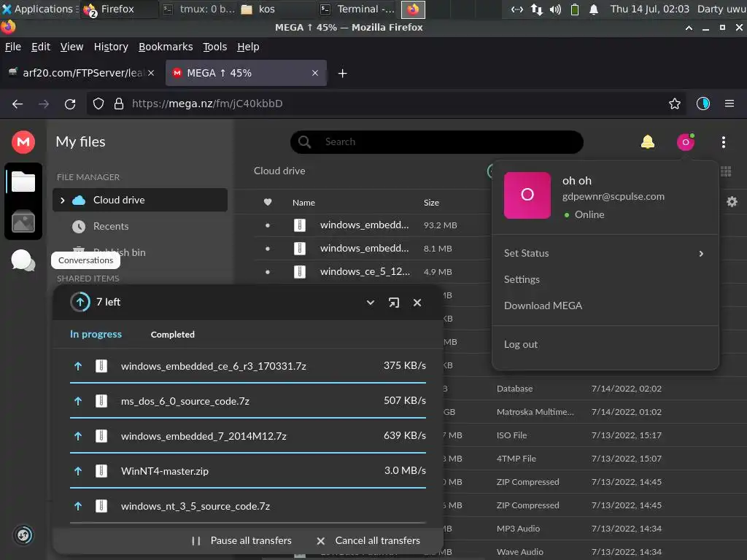The height and width of the screenshot is (560, 747).
Task: Click the pink account avatar icon
Action: 686,142
